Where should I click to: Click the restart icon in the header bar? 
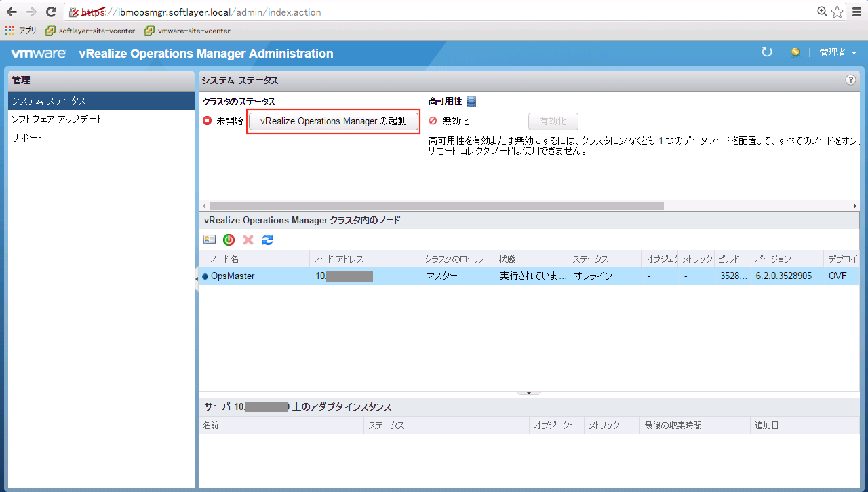(766, 53)
